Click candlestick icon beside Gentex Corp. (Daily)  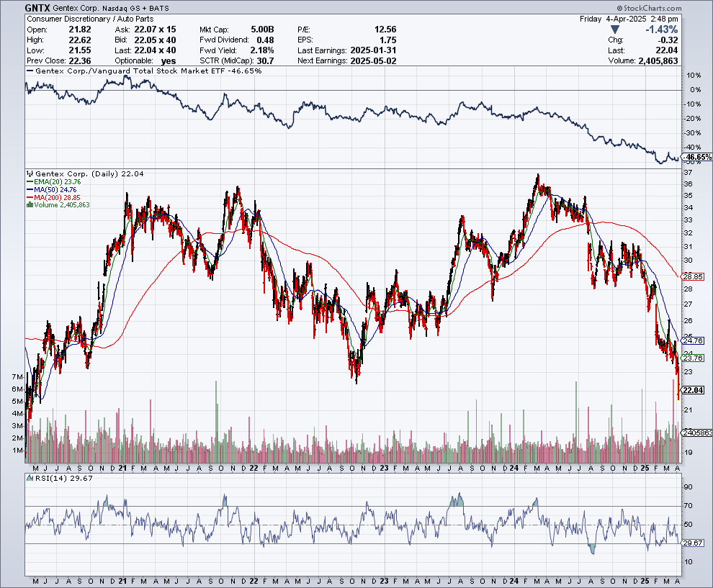point(30,173)
